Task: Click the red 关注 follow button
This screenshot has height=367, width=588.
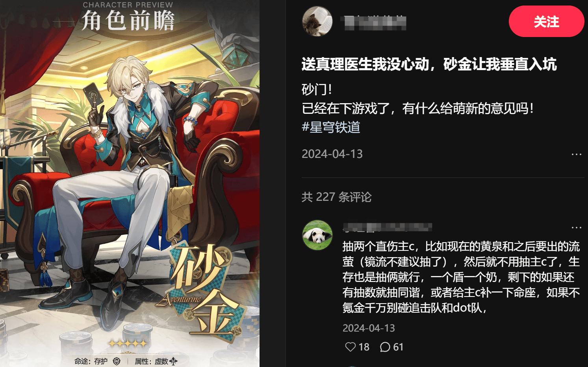Action: coord(546,21)
